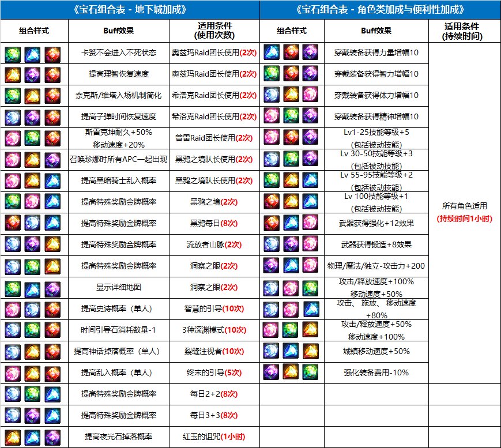The width and height of the screenshot is (501, 448).
Task: Click the pink gem in the 提高史诗概率（单人） row
Action: click(12, 308)
